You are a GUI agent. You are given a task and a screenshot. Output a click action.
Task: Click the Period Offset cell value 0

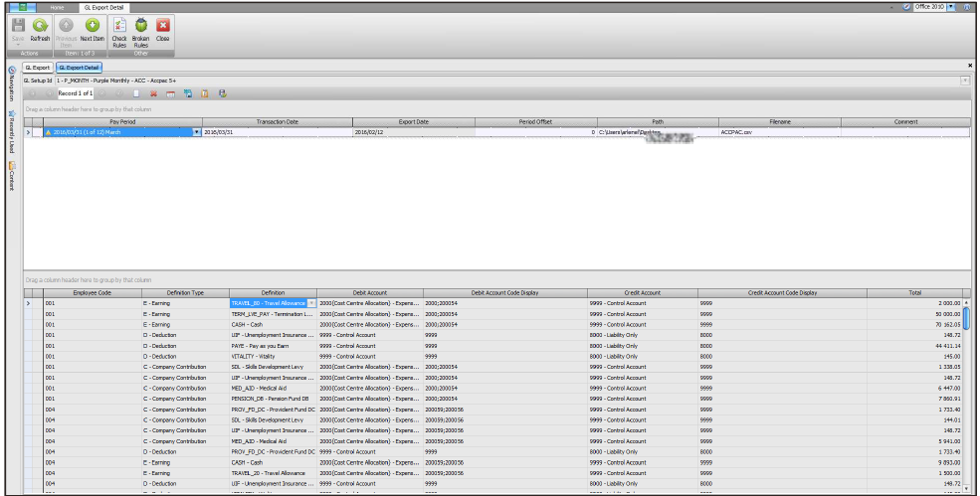coord(535,132)
